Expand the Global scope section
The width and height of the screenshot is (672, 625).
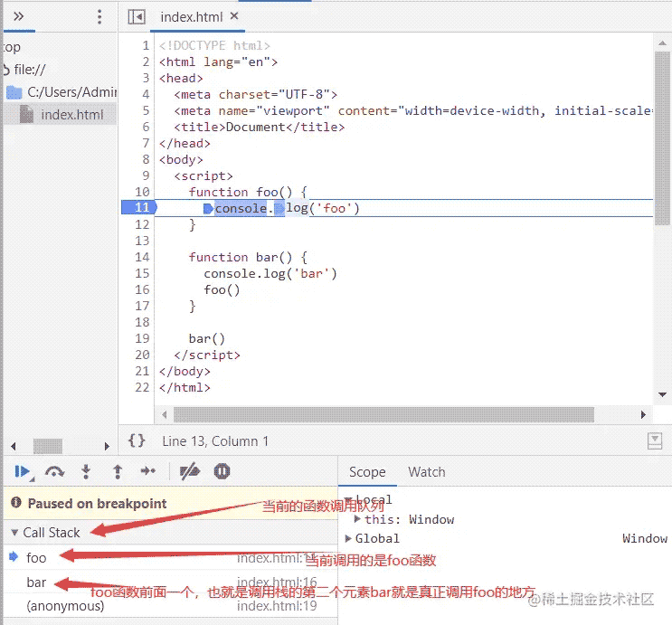point(348,538)
